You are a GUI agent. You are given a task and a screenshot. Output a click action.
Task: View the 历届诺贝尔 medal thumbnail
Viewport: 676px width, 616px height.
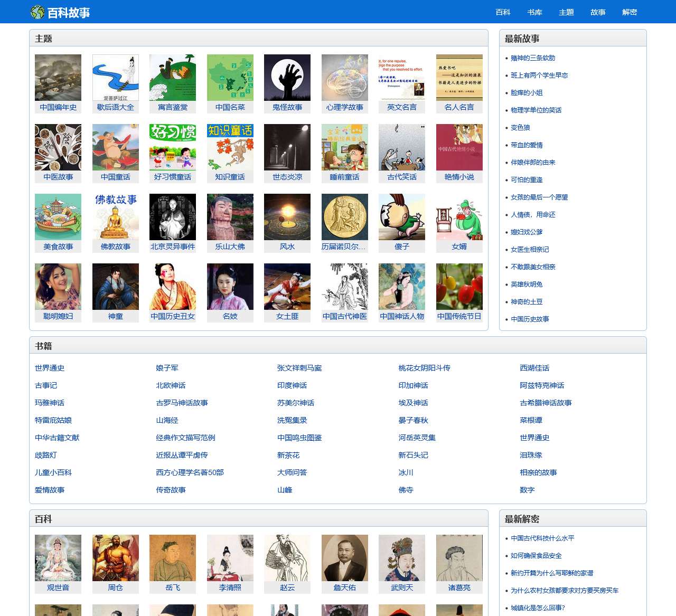[345, 217]
